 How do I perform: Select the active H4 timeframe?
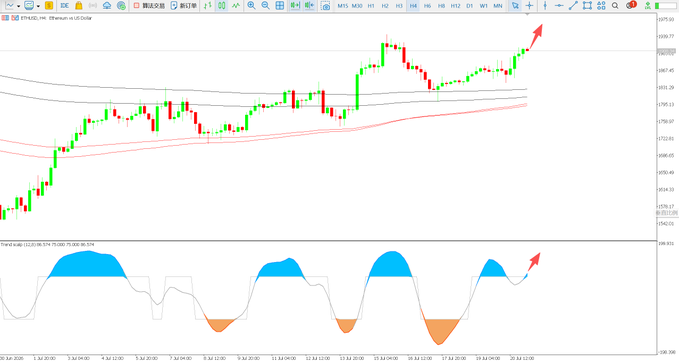click(x=413, y=6)
